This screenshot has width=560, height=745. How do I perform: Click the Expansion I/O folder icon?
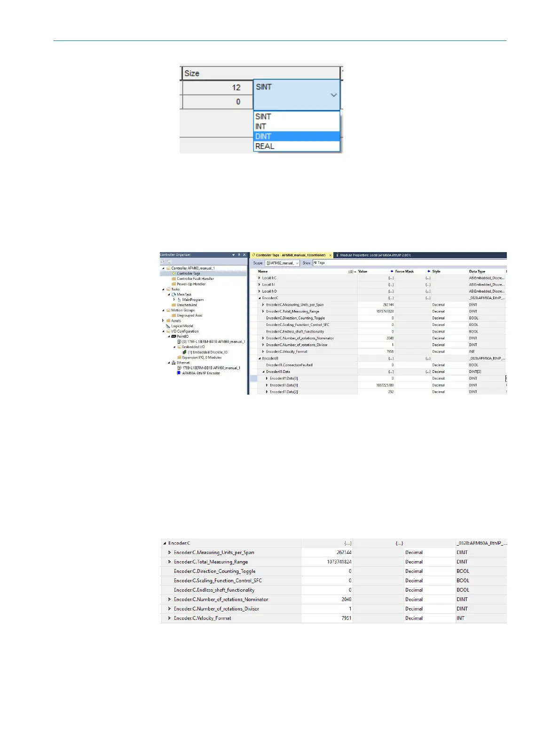coord(179,357)
